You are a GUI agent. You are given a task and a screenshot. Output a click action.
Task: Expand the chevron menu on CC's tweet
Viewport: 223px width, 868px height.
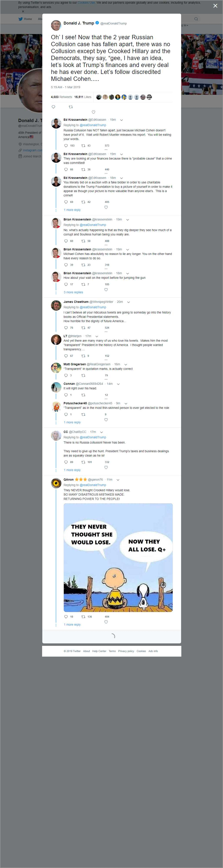coord(102,432)
